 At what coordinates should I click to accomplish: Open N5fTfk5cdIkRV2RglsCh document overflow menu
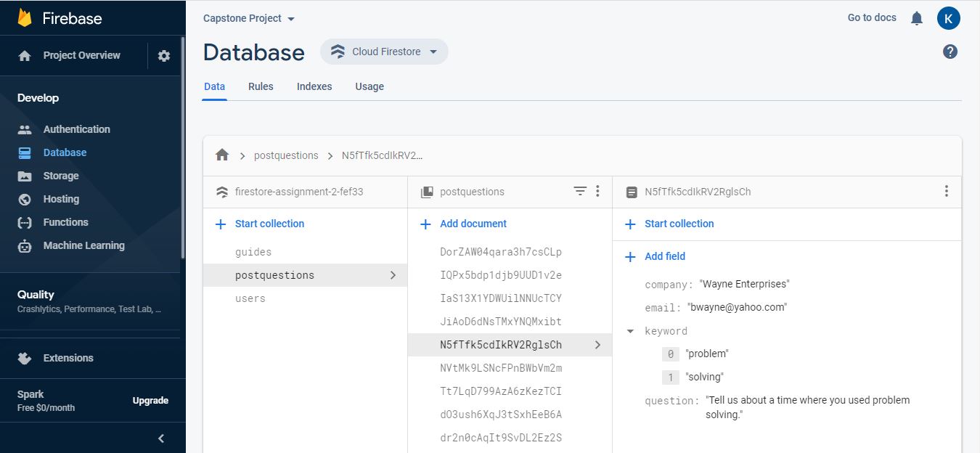[x=946, y=191]
